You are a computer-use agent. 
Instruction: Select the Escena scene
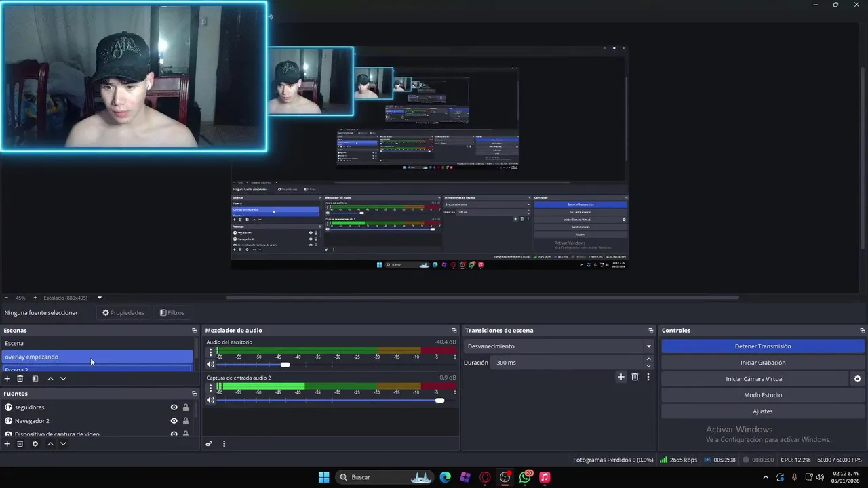(96, 343)
